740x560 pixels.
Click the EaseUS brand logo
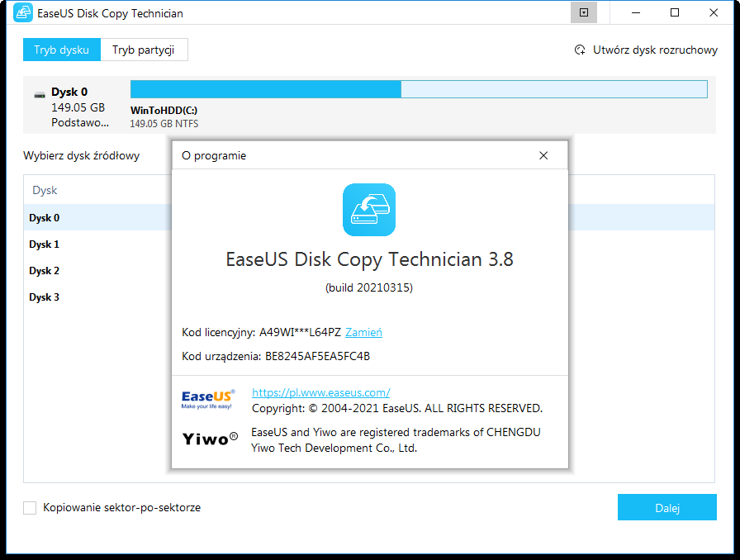pyautogui.click(x=208, y=399)
